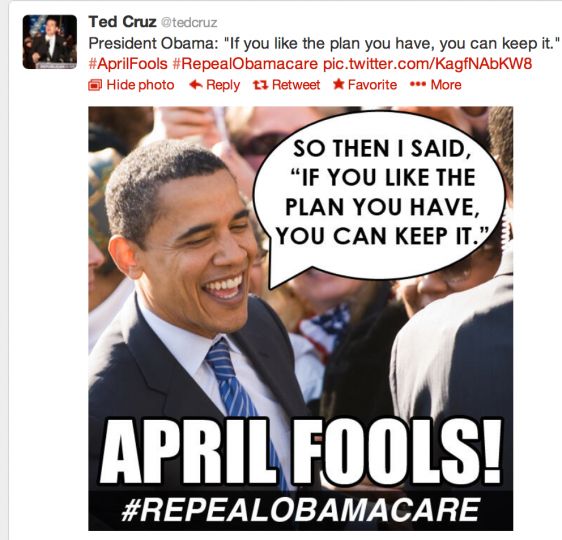This screenshot has height=540, width=562.
Task: Reply to the tweet via Reply text
Action: pos(223,85)
